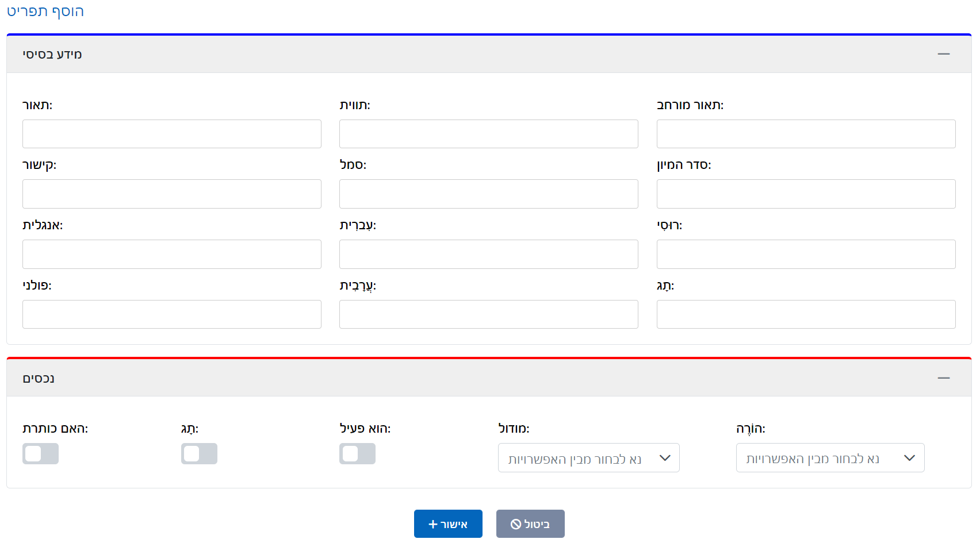Select the אנגלית English text field
The image size is (980, 543).
tap(171, 254)
